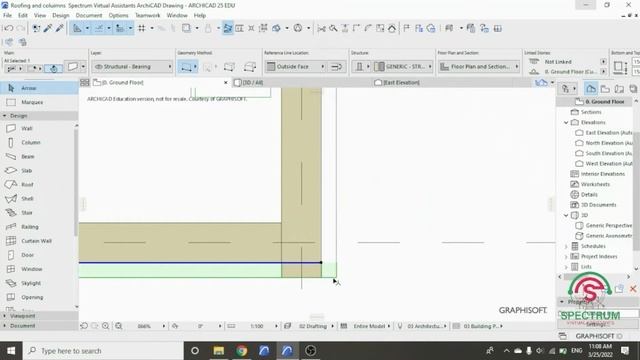Screen dimensions: 640x360
Task: Select the Roof tool
Action: coord(37,184)
